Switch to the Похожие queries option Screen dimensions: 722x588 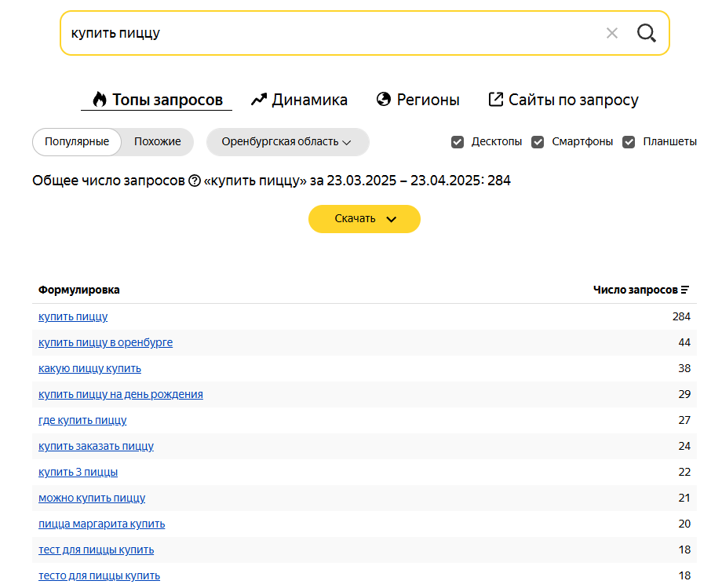point(158,142)
